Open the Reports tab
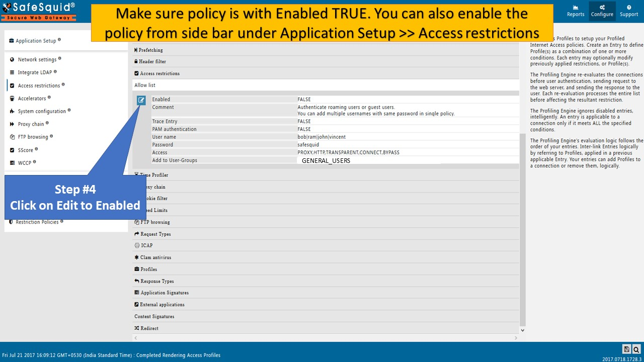Image resolution: width=644 pixels, height=362 pixels. point(576,11)
